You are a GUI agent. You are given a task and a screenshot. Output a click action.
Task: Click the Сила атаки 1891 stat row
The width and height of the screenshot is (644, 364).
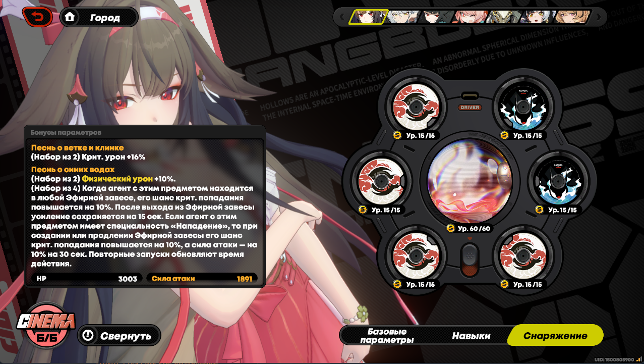click(202, 279)
